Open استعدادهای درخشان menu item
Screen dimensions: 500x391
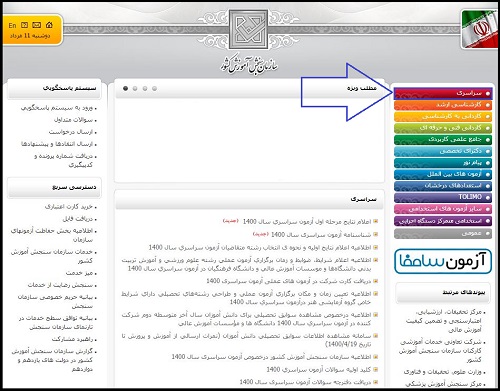[x=443, y=186]
